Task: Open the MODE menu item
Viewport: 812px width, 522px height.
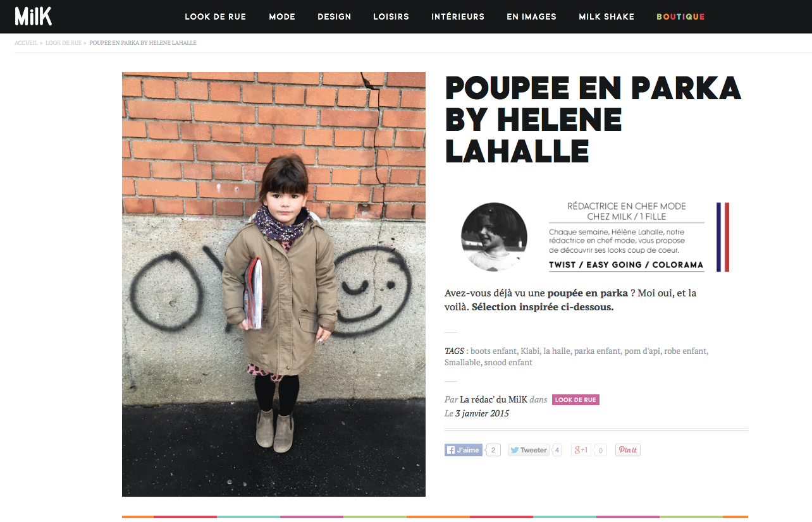Action: [x=282, y=16]
